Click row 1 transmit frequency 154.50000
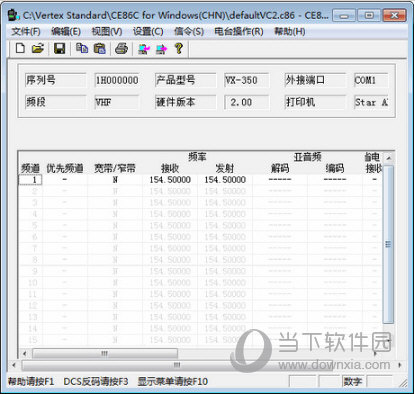The image size is (415, 394). pyautogui.click(x=225, y=180)
